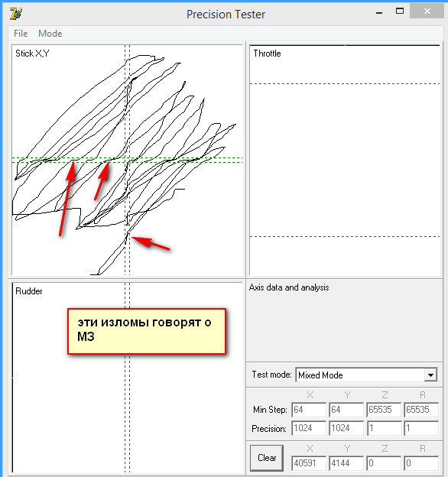Click the Min Step Z field
The height and width of the screenshot is (477, 448).
point(384,410)
